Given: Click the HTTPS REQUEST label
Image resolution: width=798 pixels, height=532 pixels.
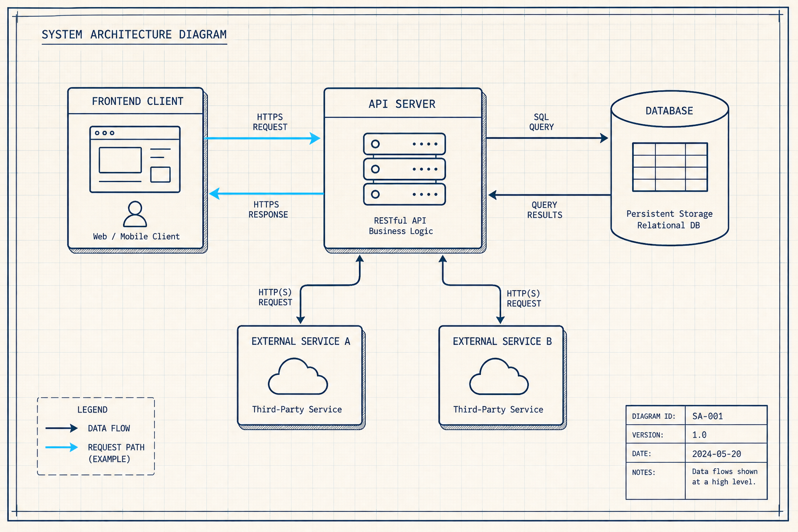Looking at the screenshot, I should (270, 122).
